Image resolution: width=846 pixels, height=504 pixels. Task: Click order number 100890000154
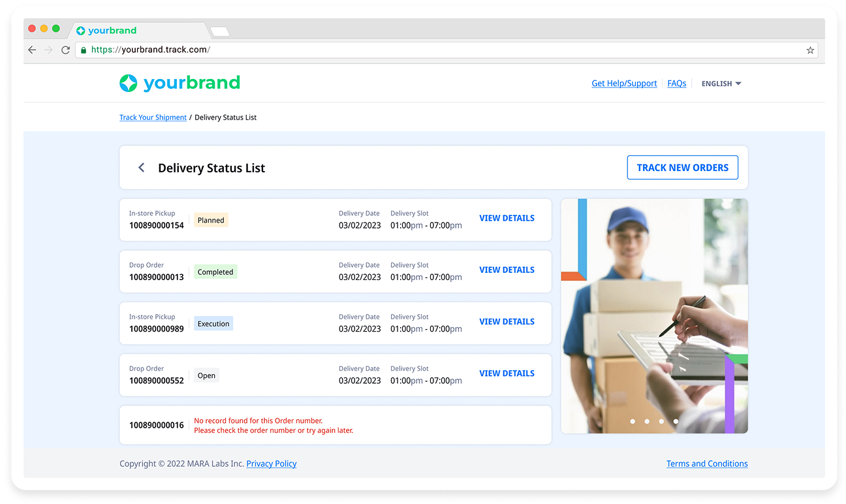[157, 225]
